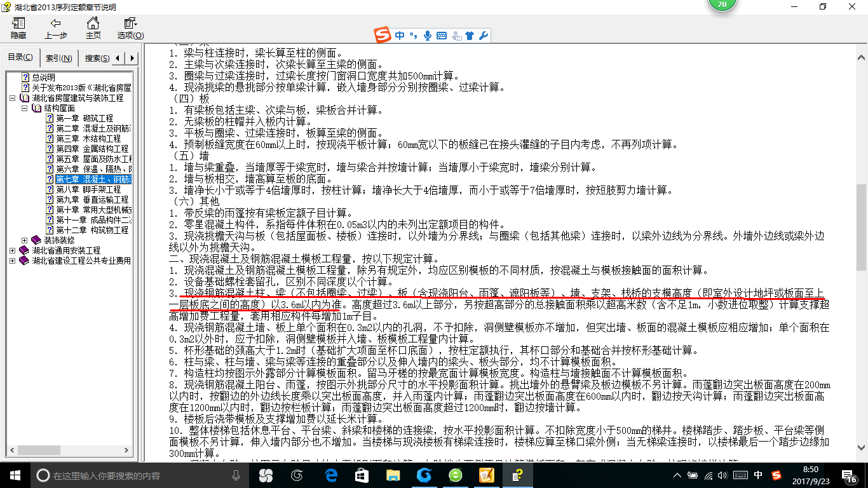Toggle Chinese/English mode 中 on IME bar
Image resolution: width=868 pixels, height=488 pixels.
399,36
